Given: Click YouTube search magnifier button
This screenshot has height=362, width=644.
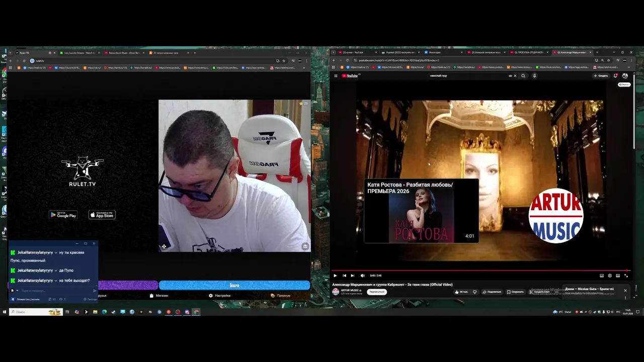Looking at the screenshot, I should coord(523,76).
